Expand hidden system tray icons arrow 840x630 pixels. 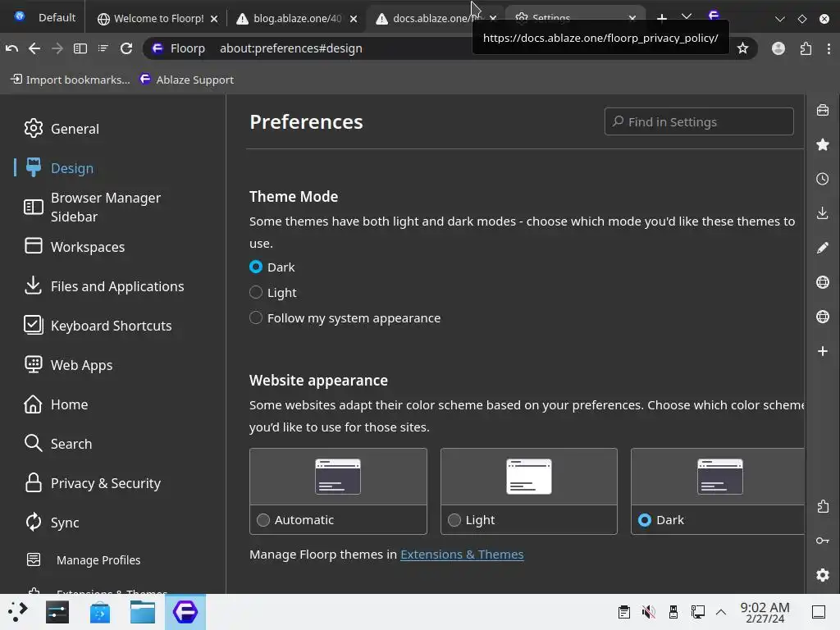pyautogui.click(x=721, y=612)
